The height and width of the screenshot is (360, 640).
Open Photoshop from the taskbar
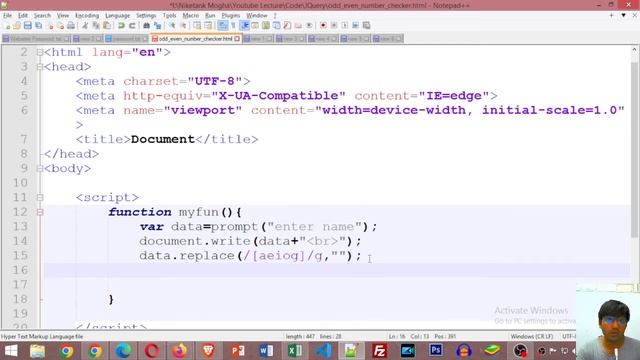pos(436,351)
